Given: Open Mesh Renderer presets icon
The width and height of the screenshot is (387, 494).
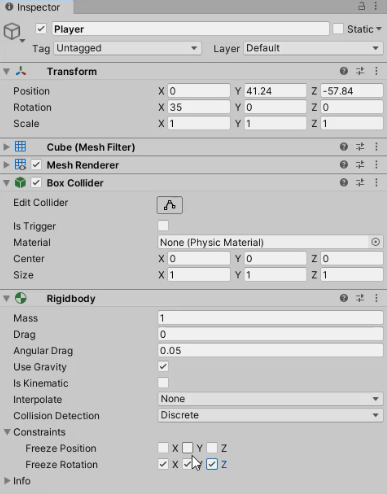Looking at the screenshot, I should click(360, 165).
